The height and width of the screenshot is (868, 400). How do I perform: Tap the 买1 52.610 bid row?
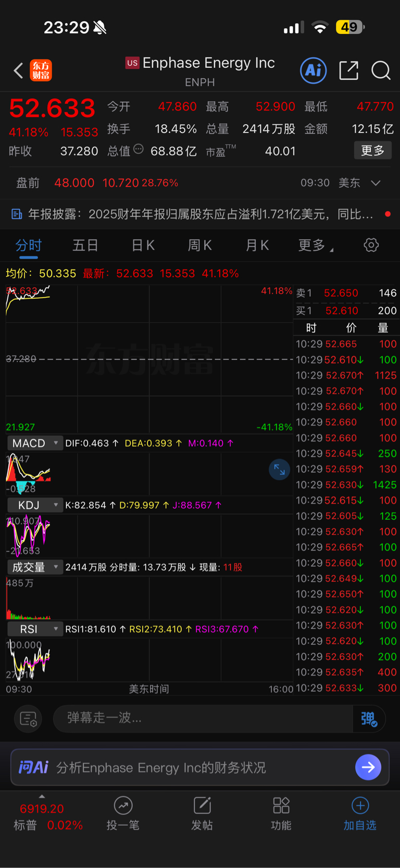point(346,311)
